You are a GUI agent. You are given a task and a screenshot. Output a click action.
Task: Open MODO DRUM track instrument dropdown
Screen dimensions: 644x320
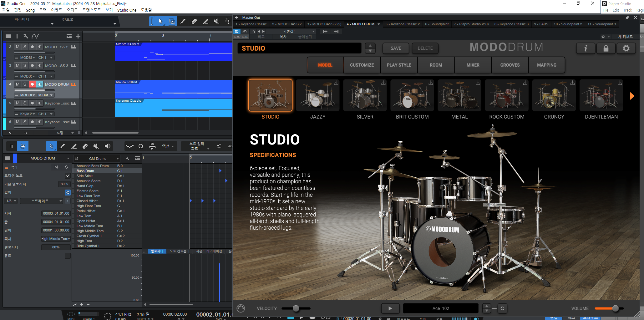[x=28, y=95]
